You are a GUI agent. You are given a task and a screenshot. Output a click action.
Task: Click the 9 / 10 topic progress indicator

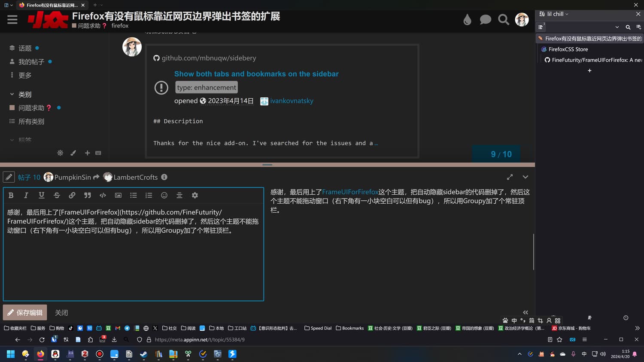pyautogui.click(x=501, y=154)
